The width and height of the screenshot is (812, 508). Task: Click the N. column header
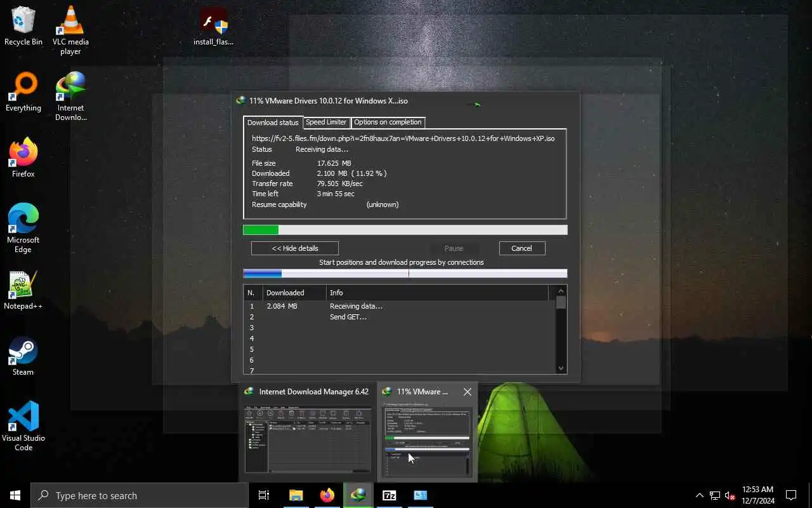[253, 293]
